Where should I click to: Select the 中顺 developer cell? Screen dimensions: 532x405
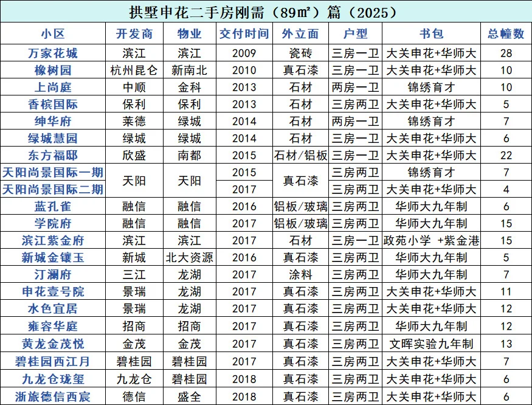[134, 87]
